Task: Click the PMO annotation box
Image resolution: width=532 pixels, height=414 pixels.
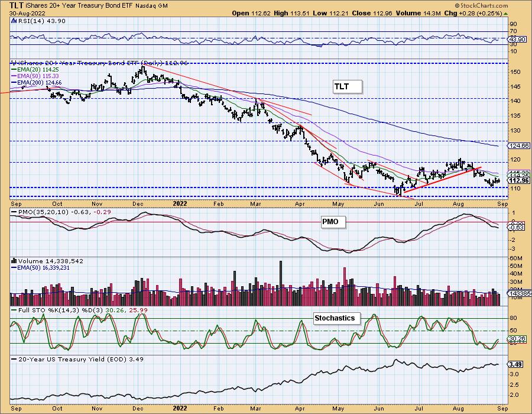Action: point(333,222)
